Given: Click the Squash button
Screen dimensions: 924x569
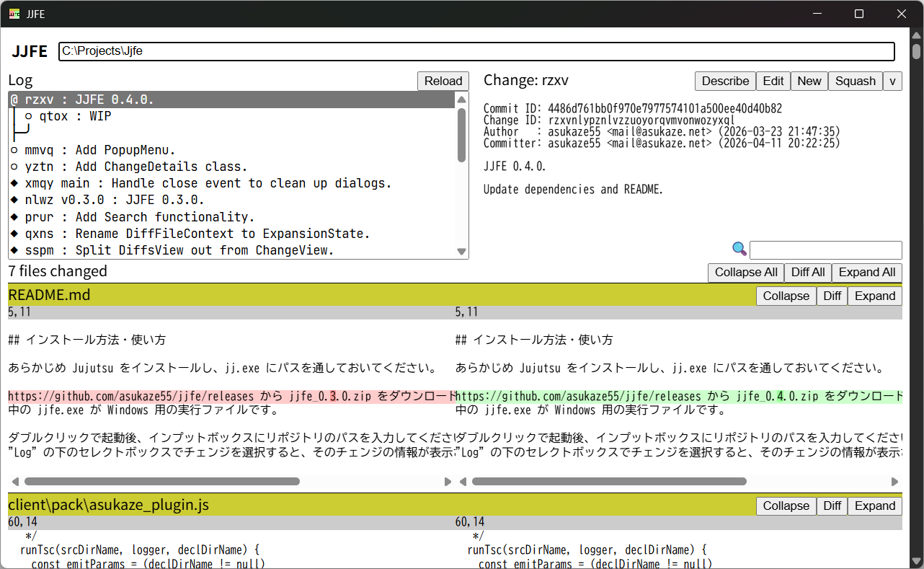Looking at the screenshot, I should (855, 81).
